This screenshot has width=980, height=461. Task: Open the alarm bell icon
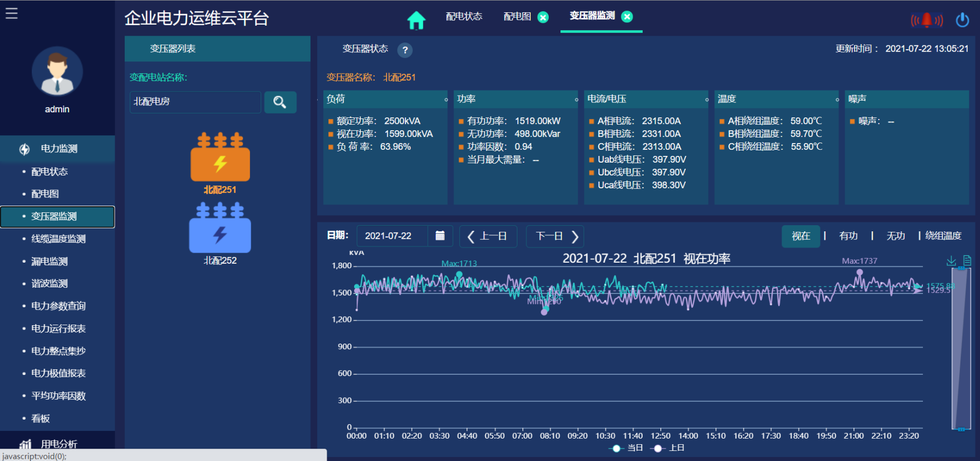point(927,20)
